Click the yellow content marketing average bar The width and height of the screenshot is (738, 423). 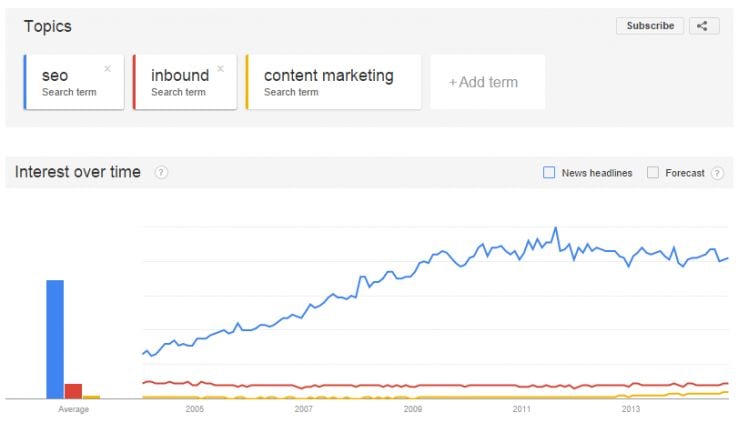point(91,397)
